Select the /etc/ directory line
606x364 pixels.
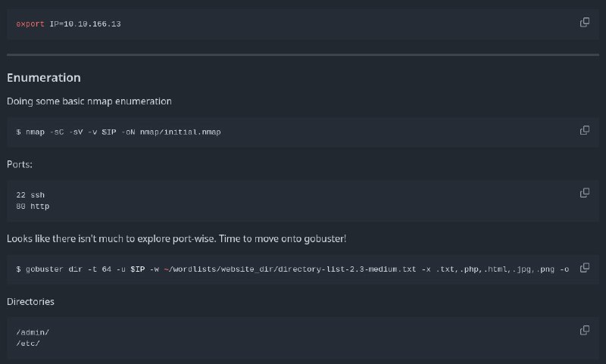tap(28, 344)
